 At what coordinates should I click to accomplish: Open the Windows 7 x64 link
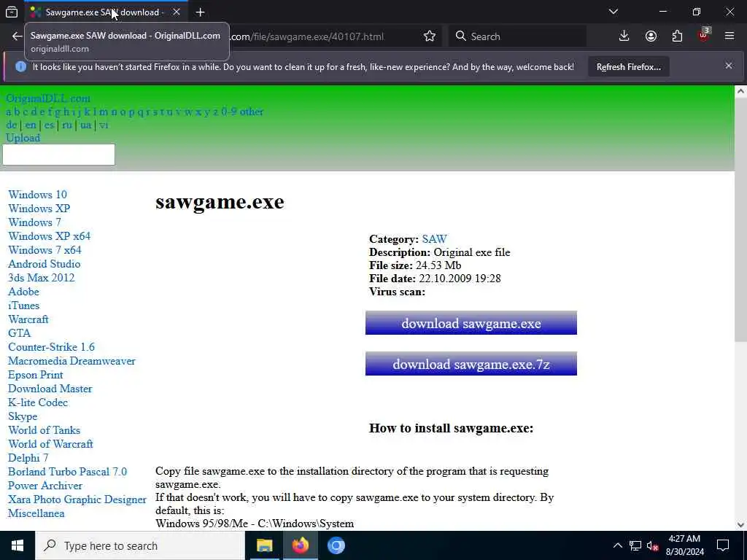[x=44, y=250]
